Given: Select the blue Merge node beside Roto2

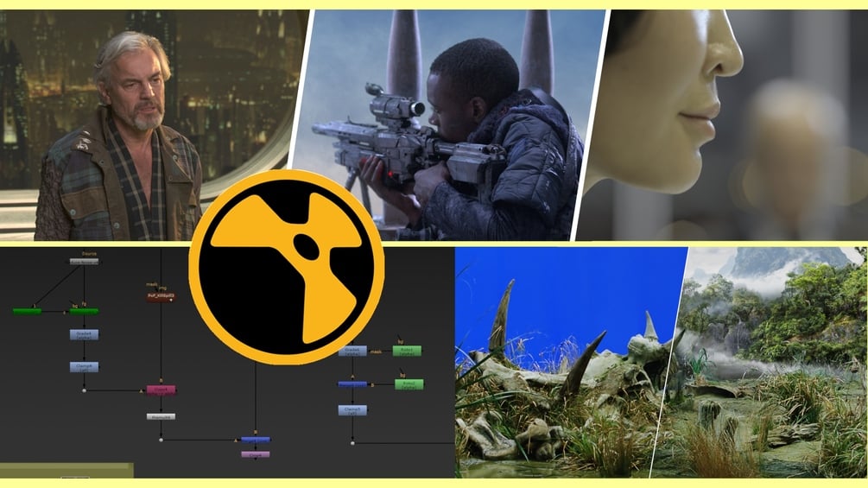Looking at the screenshot, I should 352,384.
